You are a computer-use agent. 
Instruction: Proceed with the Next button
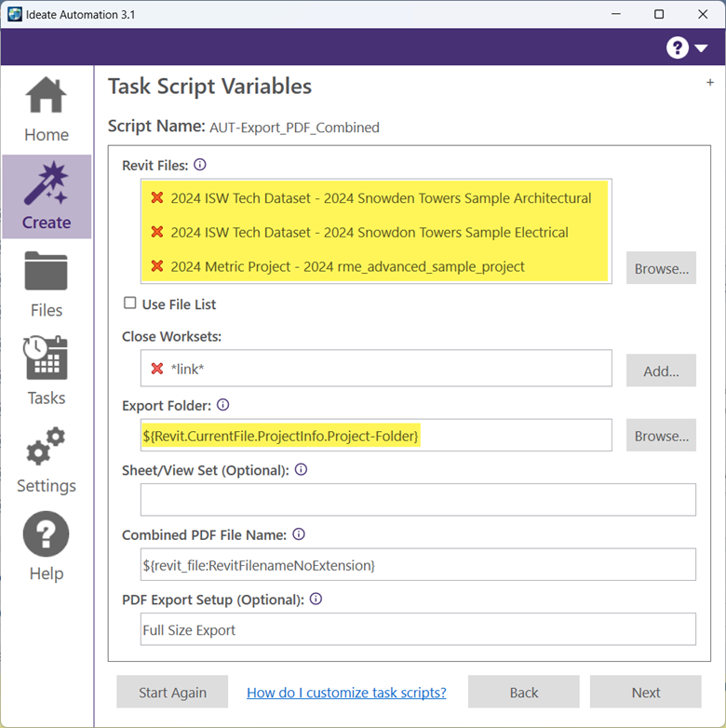point(645,692)
